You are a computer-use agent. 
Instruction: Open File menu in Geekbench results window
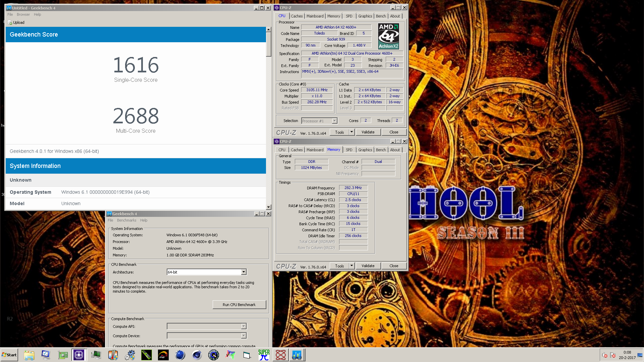pyautogui.click(x=10, y=14)
